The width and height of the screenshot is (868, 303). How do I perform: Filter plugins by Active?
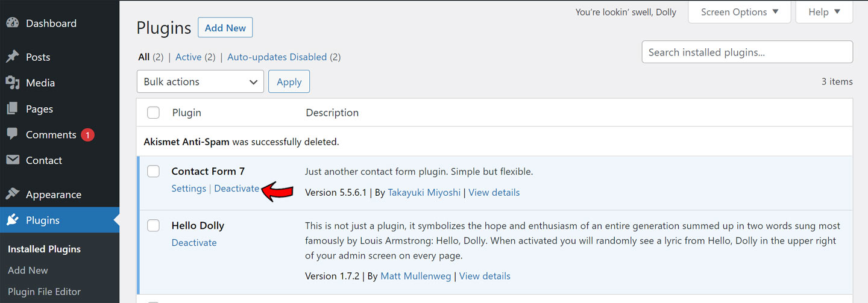(188, 57)
